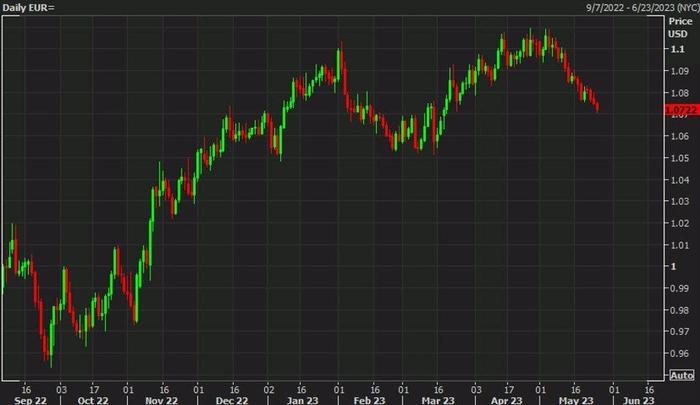Select the 1.01 price axis label
Screen dimensions: 700x405
coord(679,245)
